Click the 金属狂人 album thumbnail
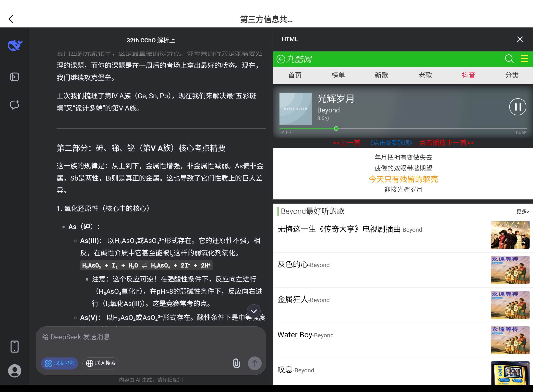Image resolution: width=533 pixels, height=392 pixels. point(510,305)
